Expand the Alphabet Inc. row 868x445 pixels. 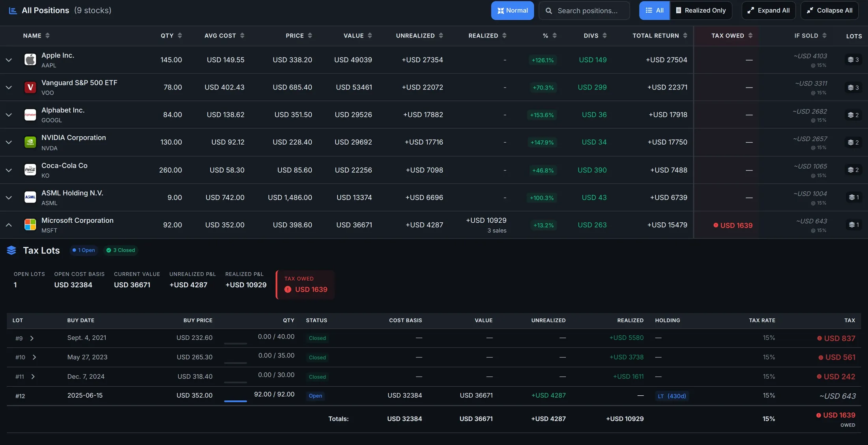[9, 115]
